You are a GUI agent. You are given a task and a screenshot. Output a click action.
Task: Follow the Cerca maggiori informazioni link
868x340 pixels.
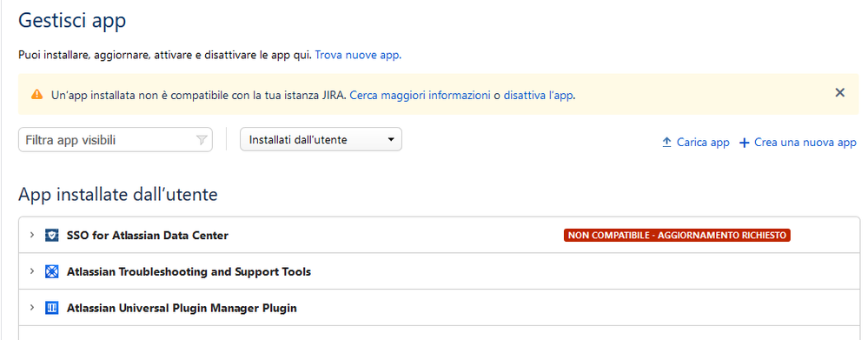tap(421, 96)
